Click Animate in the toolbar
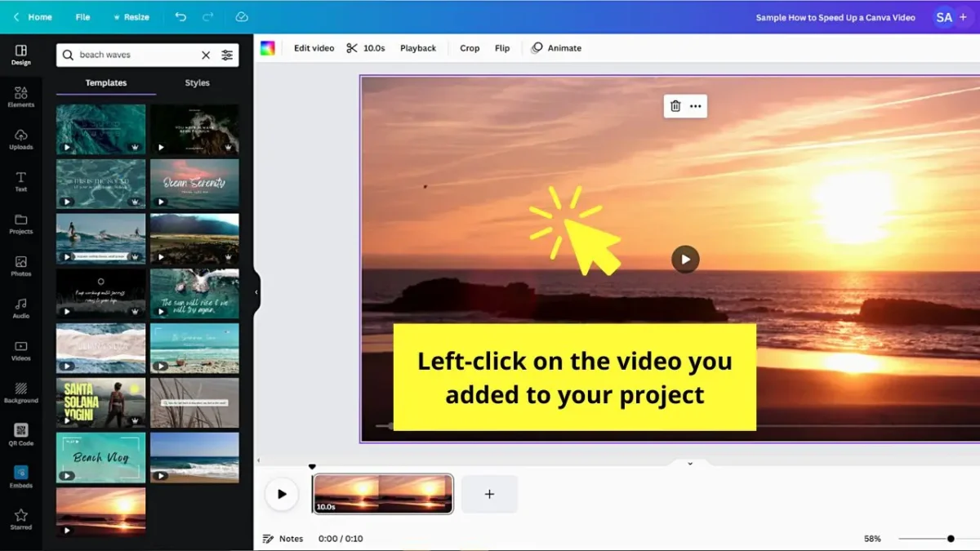The height and width of the screenshot is (551, 980). click(556, 48)
